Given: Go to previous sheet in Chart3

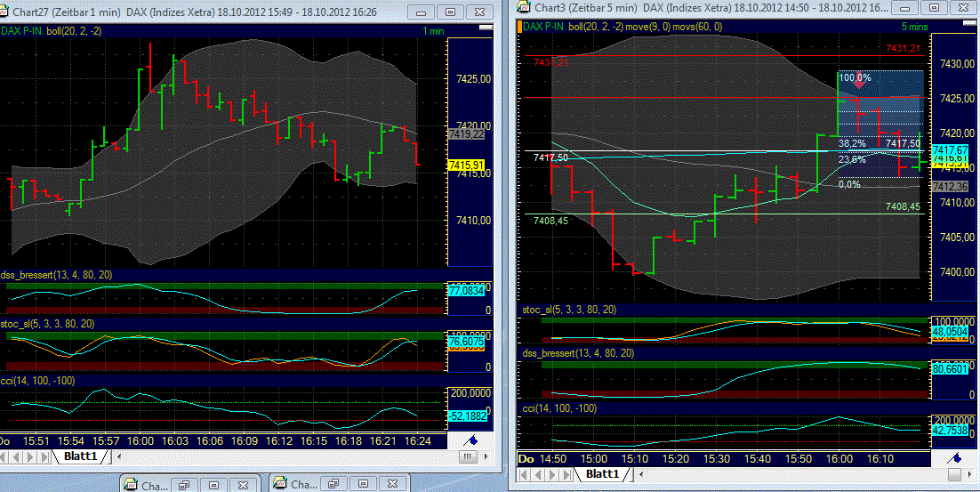Looking at the screenshot, I should coord(538,474).
